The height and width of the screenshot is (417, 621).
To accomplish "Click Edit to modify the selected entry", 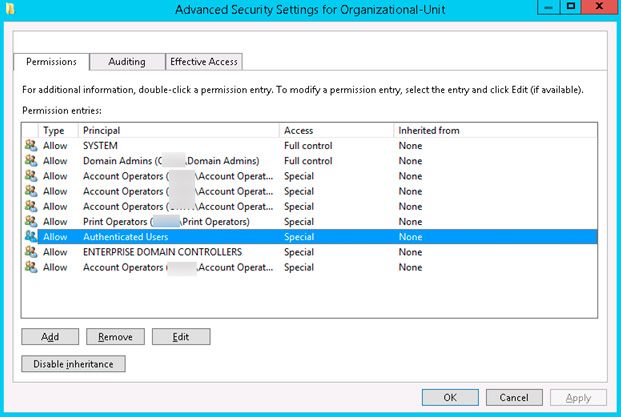I will pyautogui.click(x=181, y=337).
